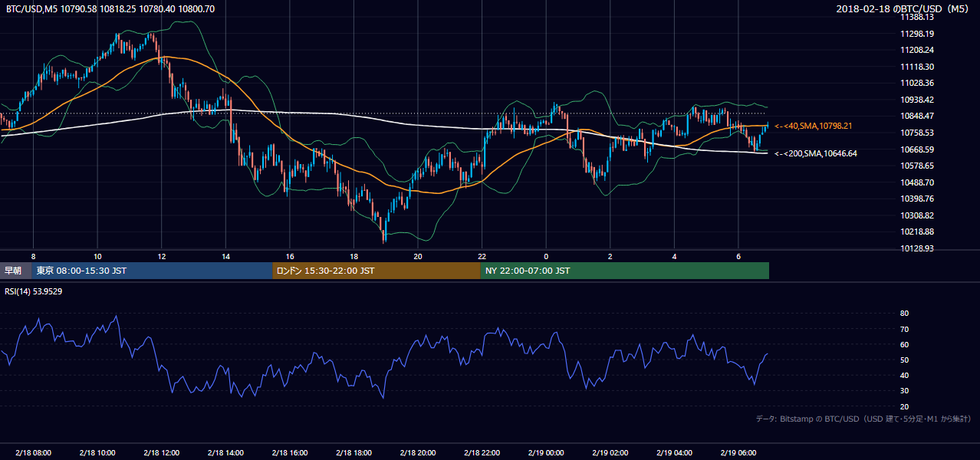This screenshot has height=460, width=980.
Task: Click RSI scale value 20
Action: click(x=904, y=406)
